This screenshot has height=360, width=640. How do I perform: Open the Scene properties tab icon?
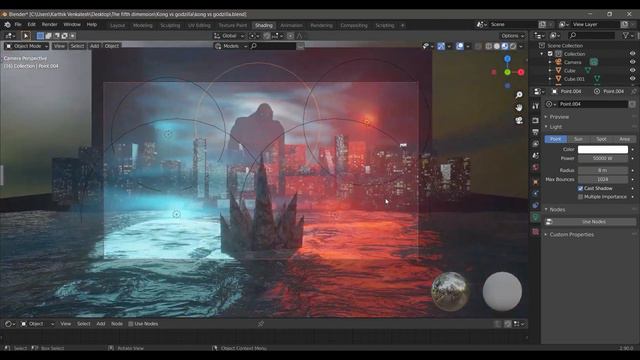tap(536, 156)
